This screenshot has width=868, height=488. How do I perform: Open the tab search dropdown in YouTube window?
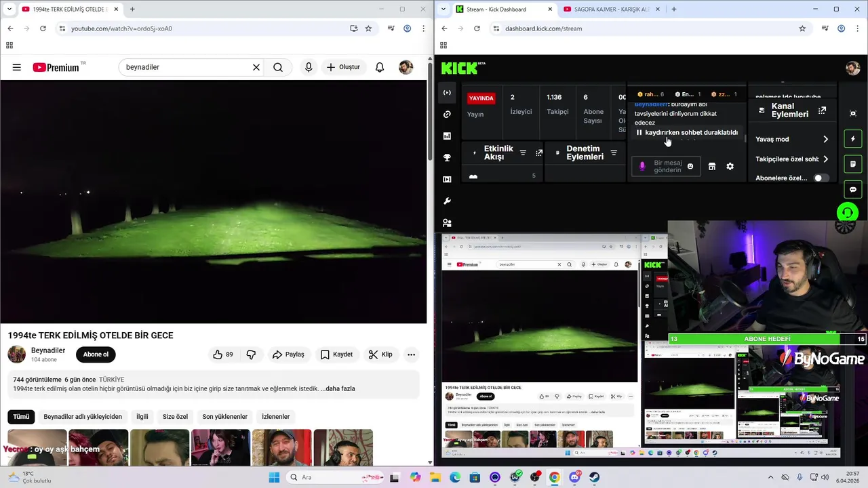pos(9,9)
